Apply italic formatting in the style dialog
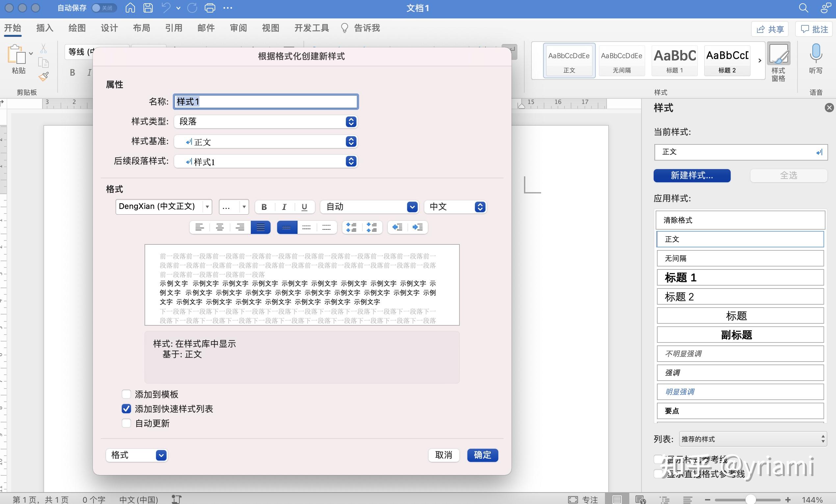Image resolution: width=836 pixels, height=504 pixels. (x=284, y=207)
